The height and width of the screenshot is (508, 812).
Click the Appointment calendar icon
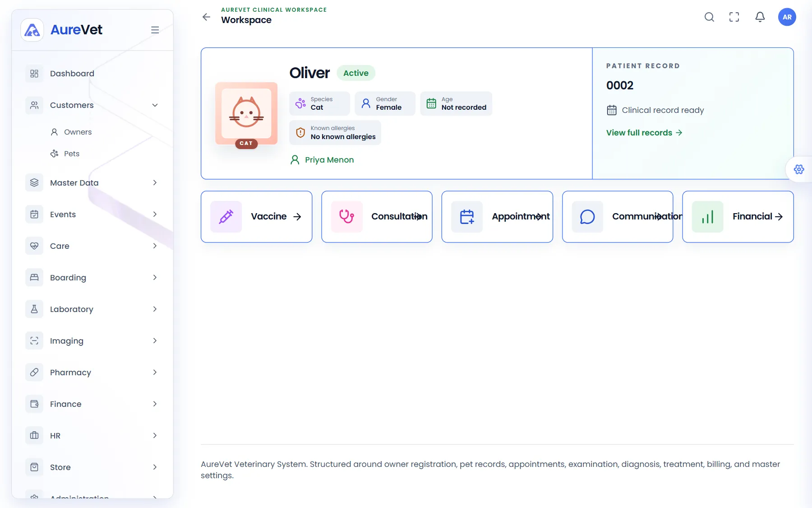[x=467, y=217]
